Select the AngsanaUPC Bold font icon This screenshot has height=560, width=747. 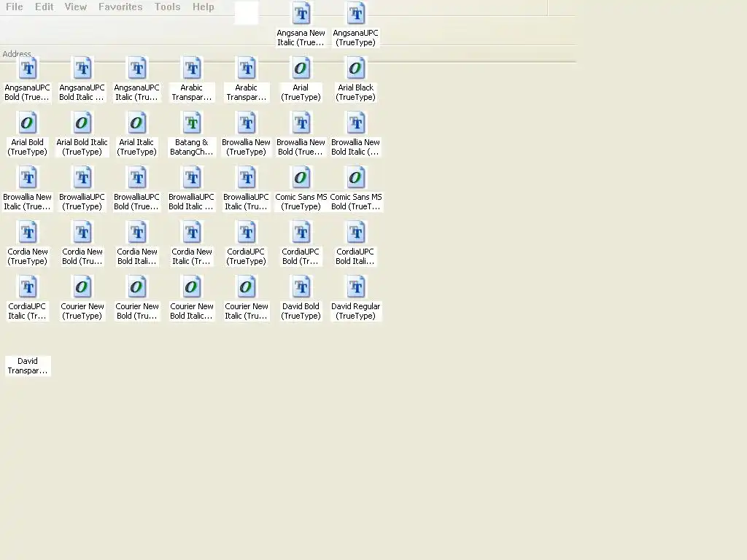pyautogui.click(x=28, y=68)
